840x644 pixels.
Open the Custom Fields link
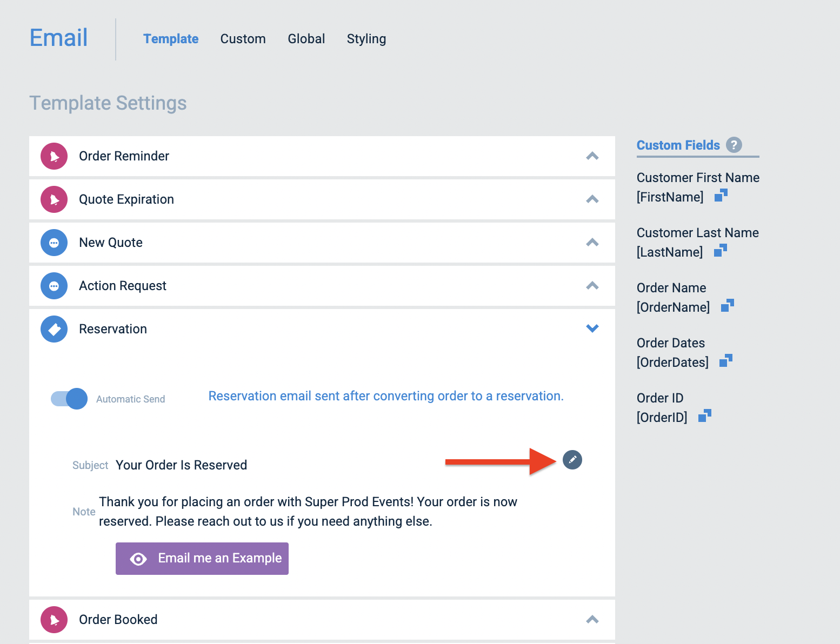tap(678, 145)
